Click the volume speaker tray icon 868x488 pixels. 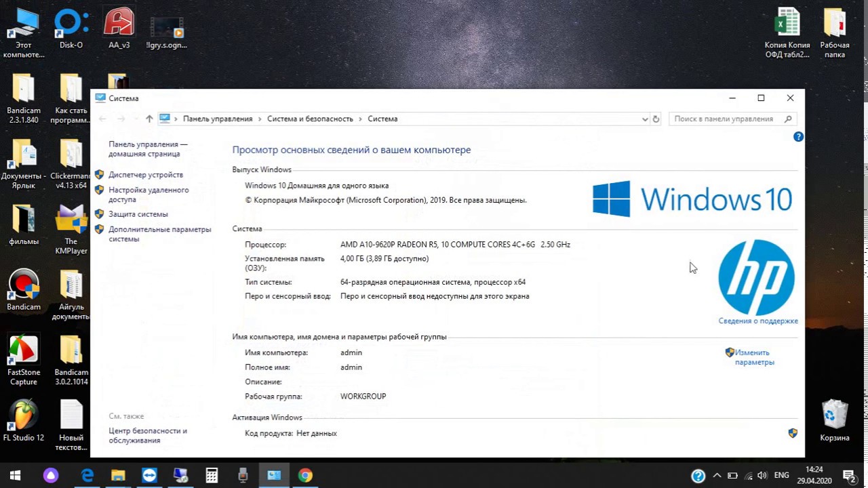coord(762,475)
